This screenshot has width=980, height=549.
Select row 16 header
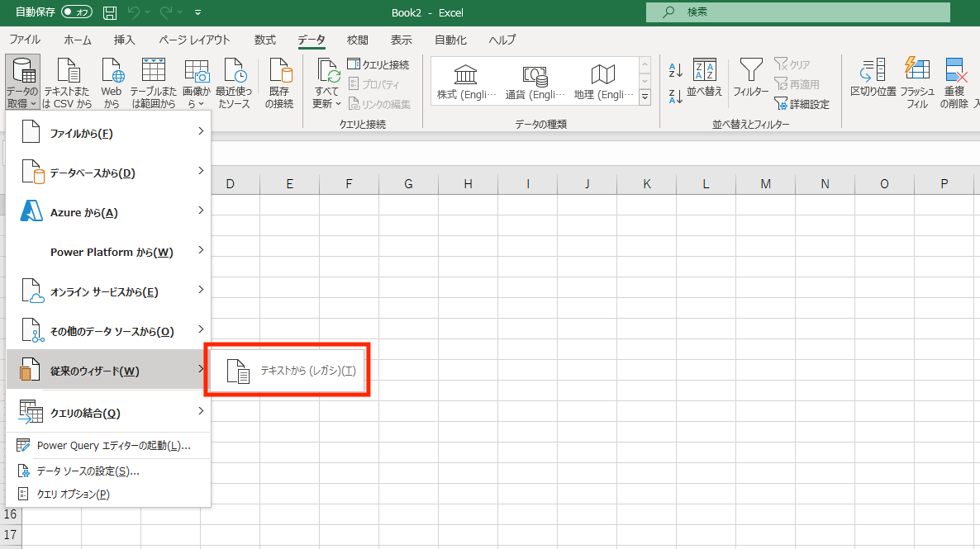pyautogui.click(x=11, y=514)
